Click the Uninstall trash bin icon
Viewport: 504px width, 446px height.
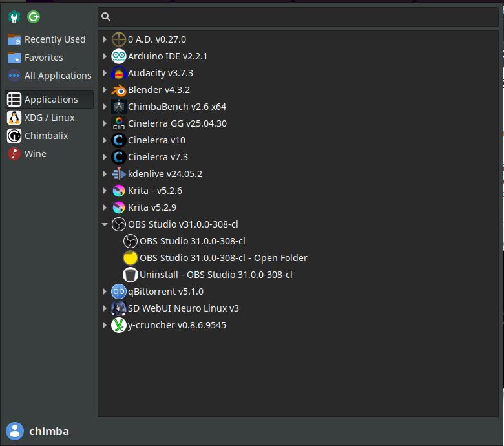pyautogui.click(x=130, y=275)
